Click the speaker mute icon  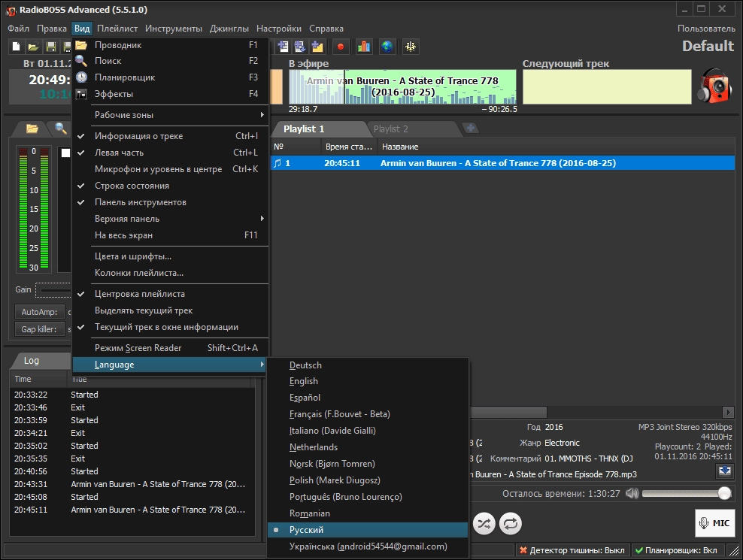click(x=632, y=494)
